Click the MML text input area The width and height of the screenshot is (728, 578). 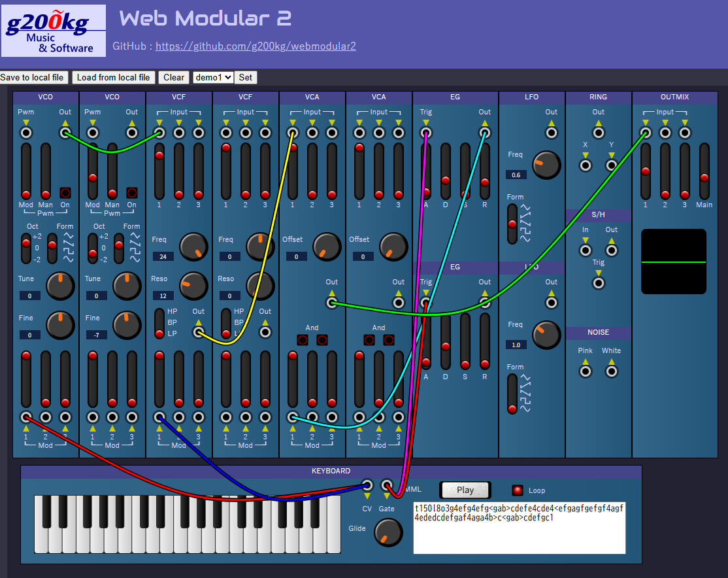pyautogui.click(x=520, y=528)
